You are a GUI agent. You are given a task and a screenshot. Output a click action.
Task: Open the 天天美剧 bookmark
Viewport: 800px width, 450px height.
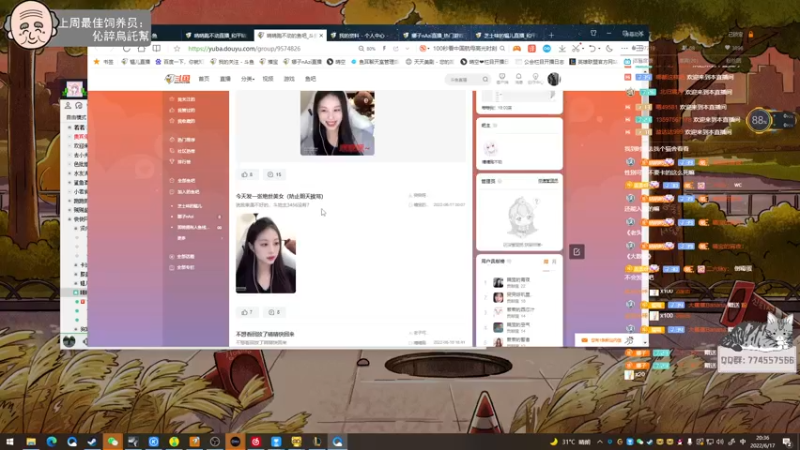pyautogui.click(x=430, y=62)
